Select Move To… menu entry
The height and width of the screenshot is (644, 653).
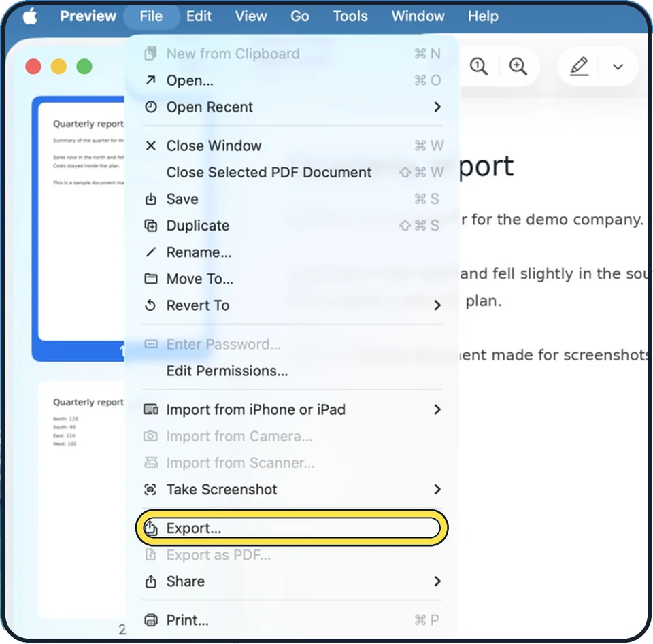pyautogui.click(x=292, y=279)
